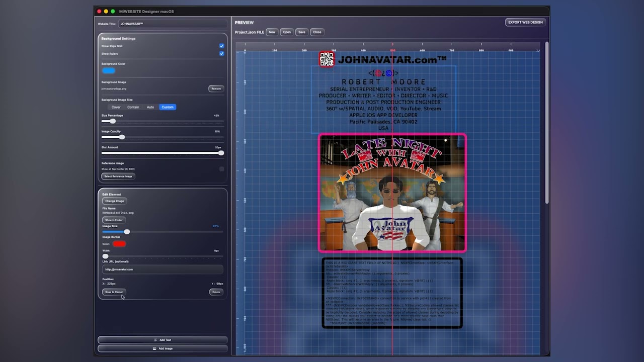This screenshot has height=362, width=644.
Task: Click the New project button
Action: click(272, 32)
